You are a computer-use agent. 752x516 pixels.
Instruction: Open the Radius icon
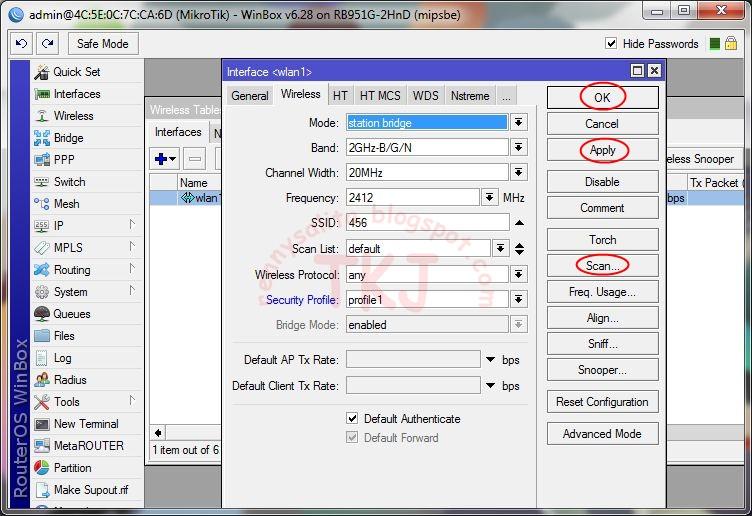[42, 380]
